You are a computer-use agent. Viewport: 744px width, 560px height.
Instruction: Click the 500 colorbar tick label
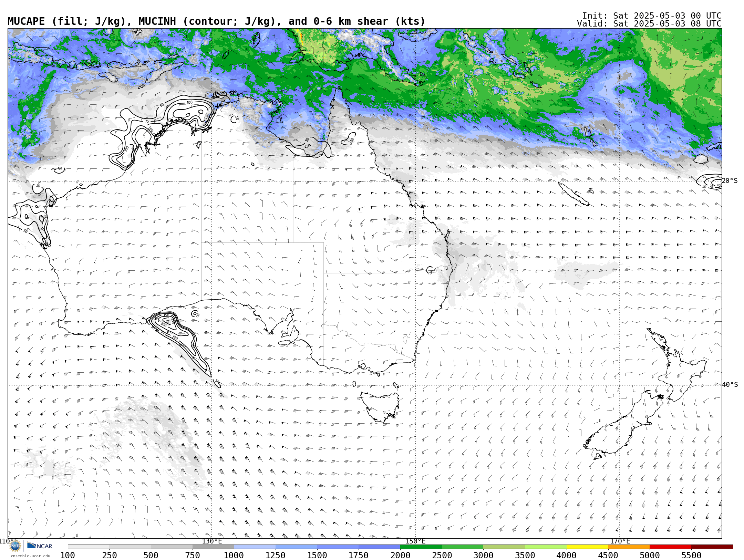point(151,555)
